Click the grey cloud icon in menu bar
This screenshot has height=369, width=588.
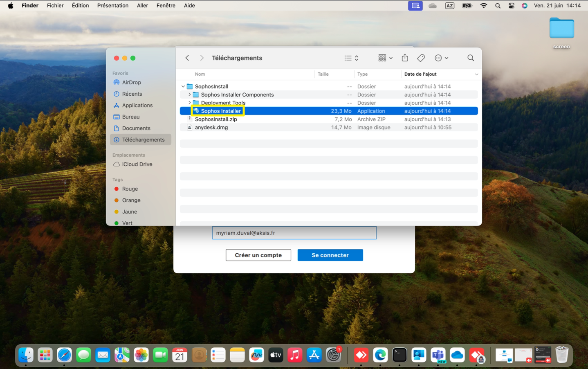[433, 6]
